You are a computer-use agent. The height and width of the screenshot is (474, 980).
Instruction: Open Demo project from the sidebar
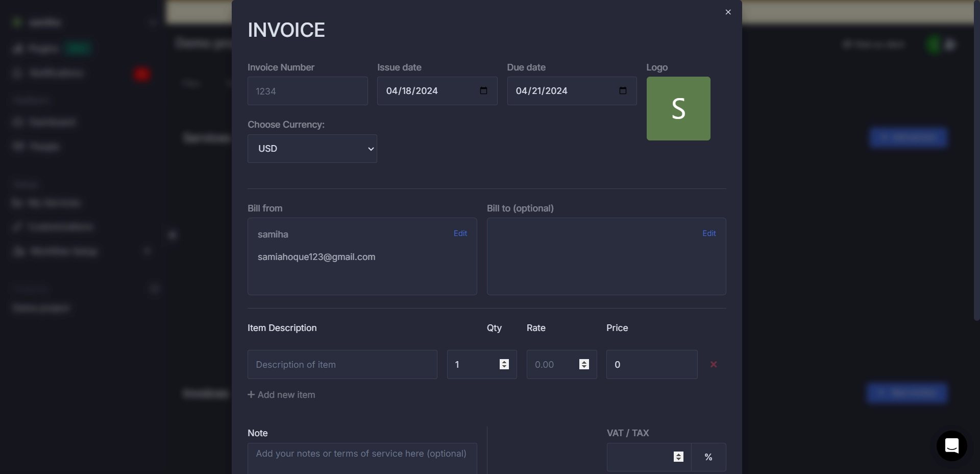(41, 307)
